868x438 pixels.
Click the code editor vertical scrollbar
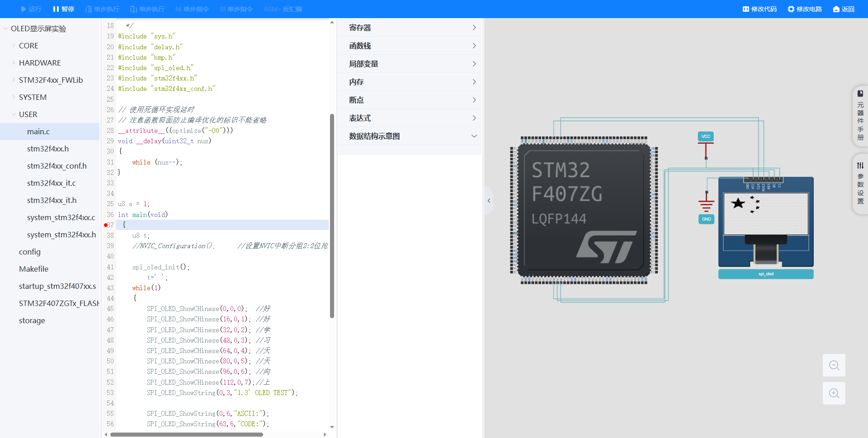click(x=332, y=216)
